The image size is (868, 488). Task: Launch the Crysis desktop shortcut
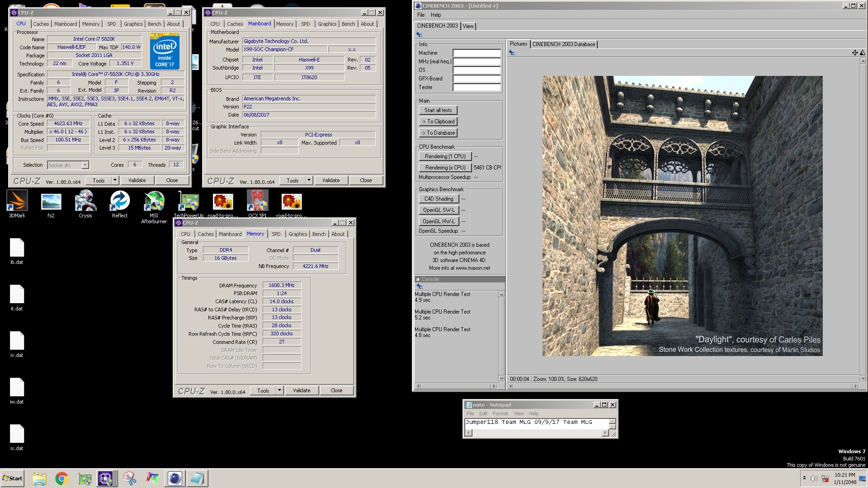coord(85,204)
